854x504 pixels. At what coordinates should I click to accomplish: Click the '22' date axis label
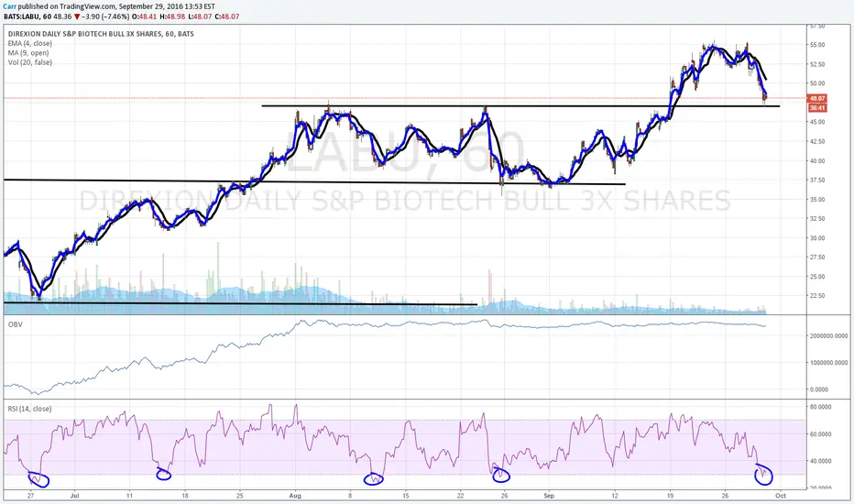[461, 496]
